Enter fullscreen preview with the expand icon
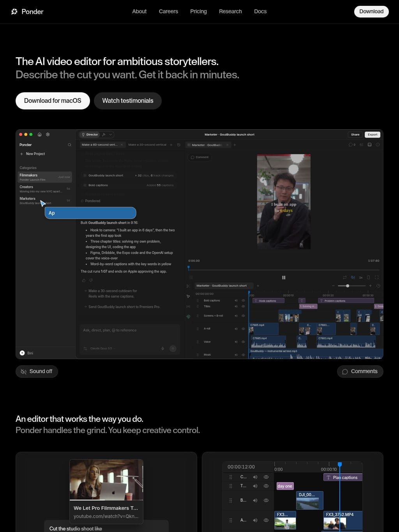The image size is (399, 532). click(377, 277)
